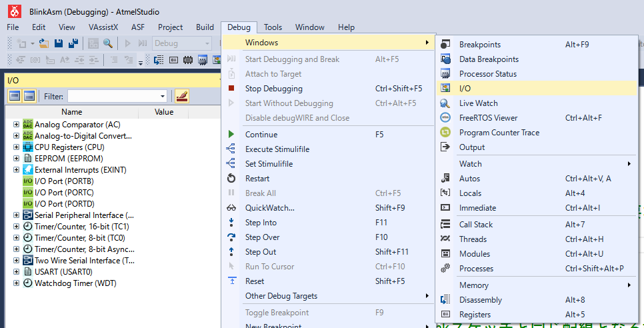Click the Restart circular arrow icon
Screen dimensions: 644x328
pyautogui.click(x=231, y=178)
